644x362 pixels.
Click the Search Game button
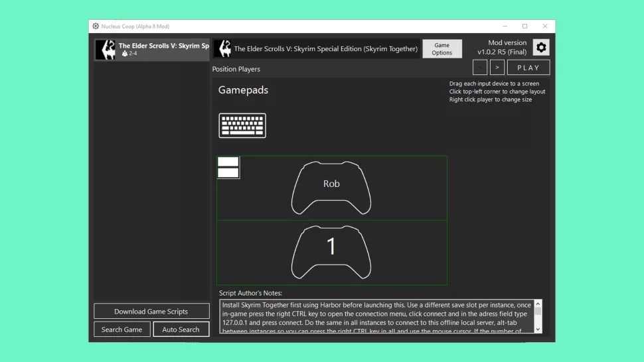(122, 330)
